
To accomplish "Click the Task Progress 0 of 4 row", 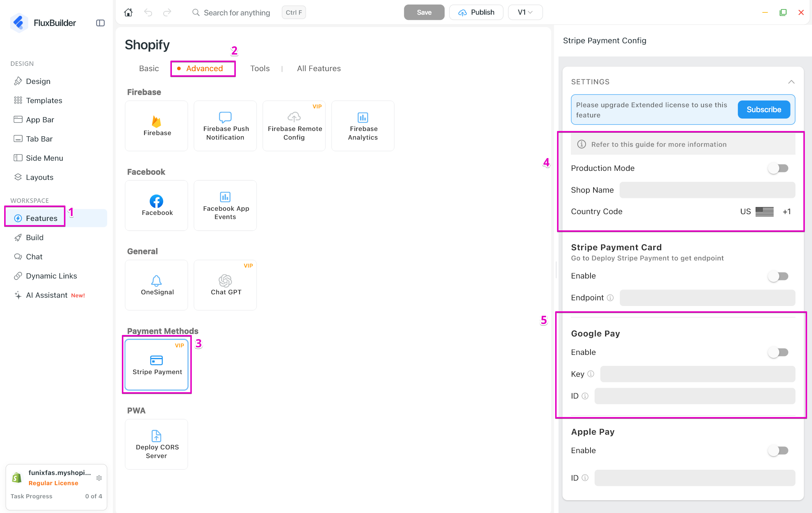I will pyautogui.click(x=56, y=496).
